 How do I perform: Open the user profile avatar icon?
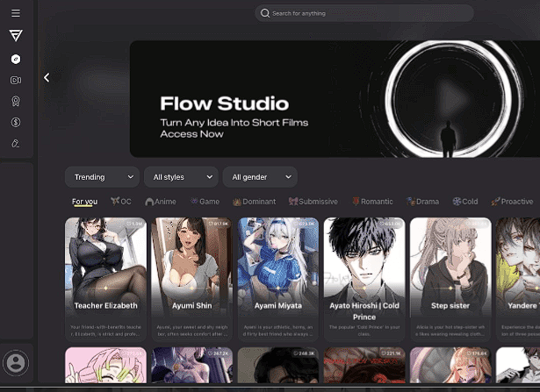[16, 362]
